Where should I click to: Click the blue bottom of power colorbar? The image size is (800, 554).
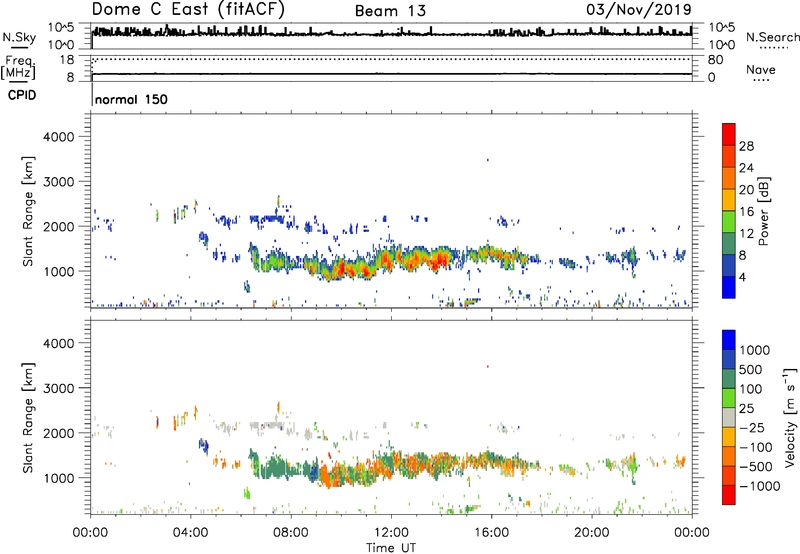[729, 287]
